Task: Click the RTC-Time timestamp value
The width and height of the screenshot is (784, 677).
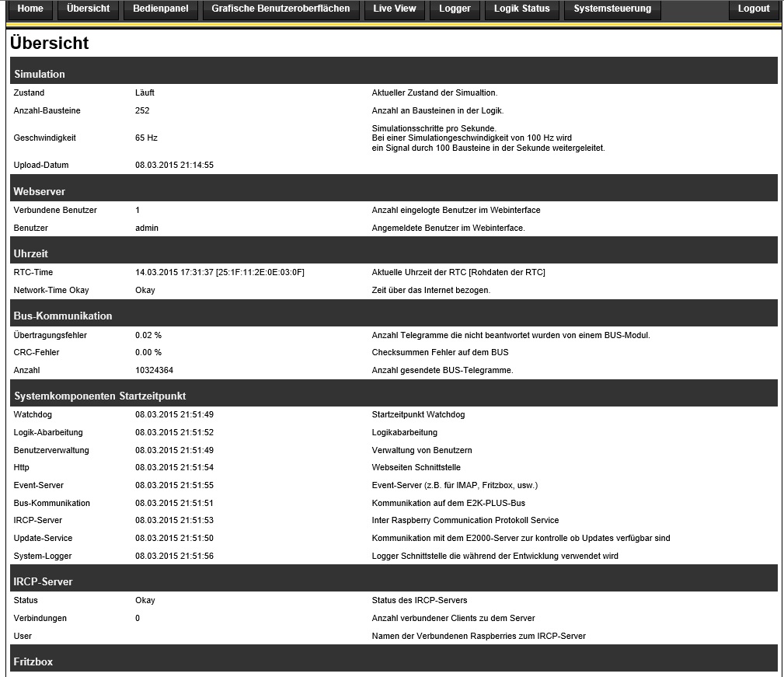Action: pyautogui.click(x=219, y=273)
